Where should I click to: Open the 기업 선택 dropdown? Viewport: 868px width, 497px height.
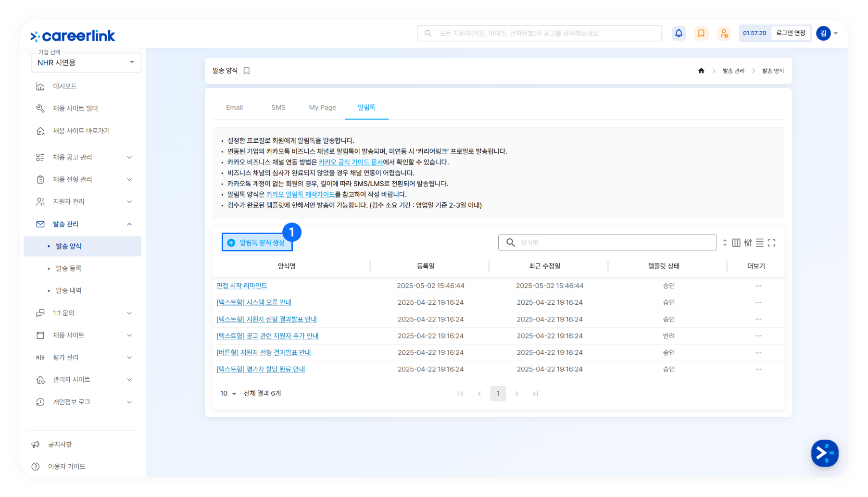point(86,62)
